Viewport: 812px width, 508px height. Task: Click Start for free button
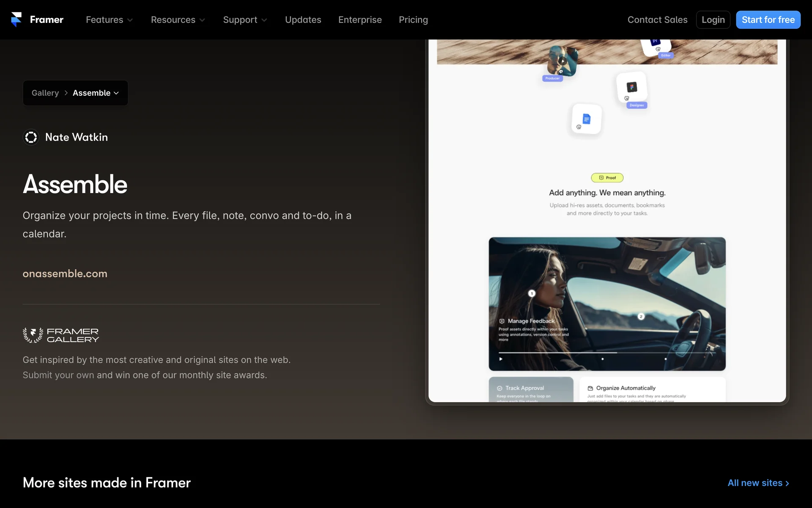click(768, 20)
